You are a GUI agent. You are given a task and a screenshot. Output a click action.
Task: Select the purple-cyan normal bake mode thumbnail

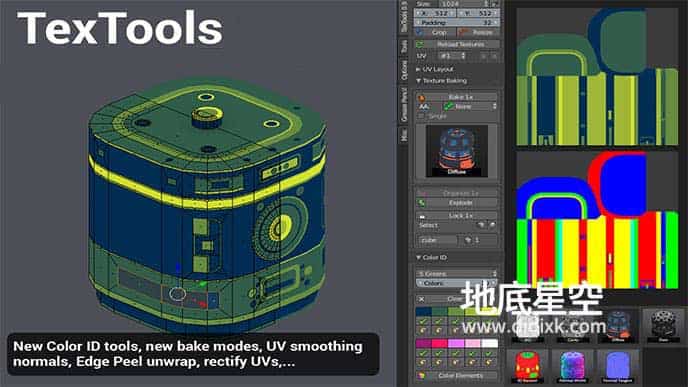point(573,366)
